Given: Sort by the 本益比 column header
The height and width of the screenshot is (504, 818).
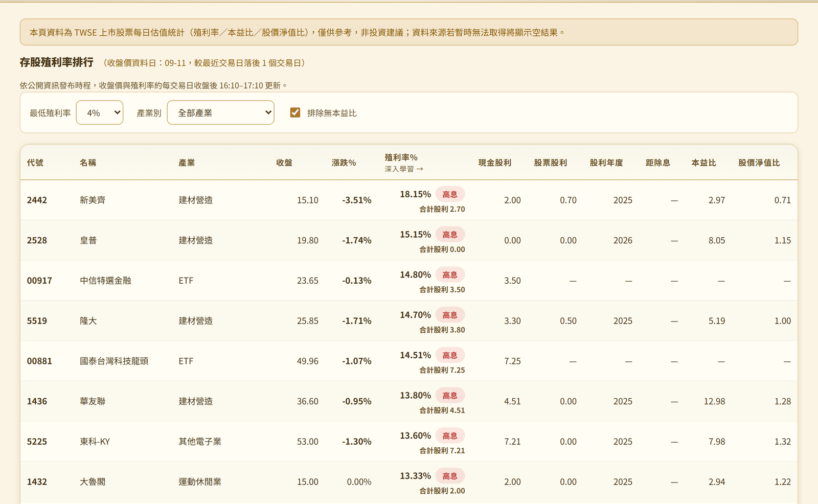Looking at the screenshot, I should pos(704,163).
